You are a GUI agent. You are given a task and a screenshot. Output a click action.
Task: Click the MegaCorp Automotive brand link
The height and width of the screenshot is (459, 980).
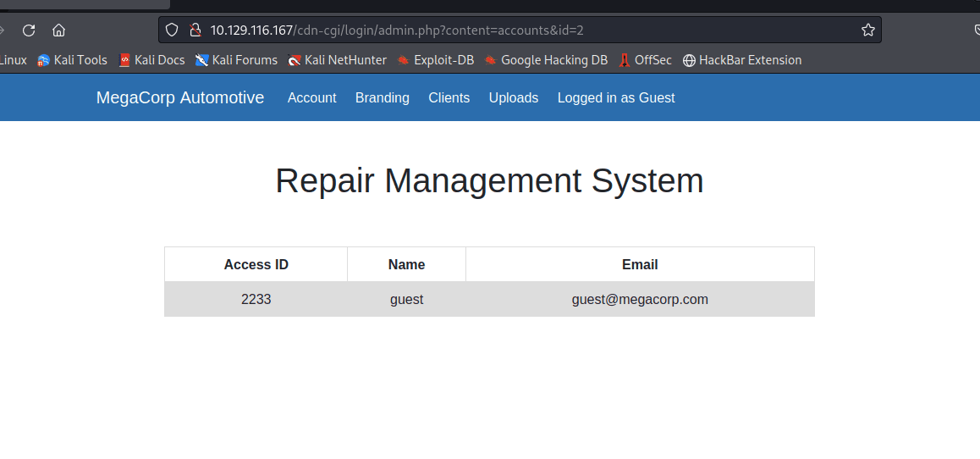click(180, 98)
